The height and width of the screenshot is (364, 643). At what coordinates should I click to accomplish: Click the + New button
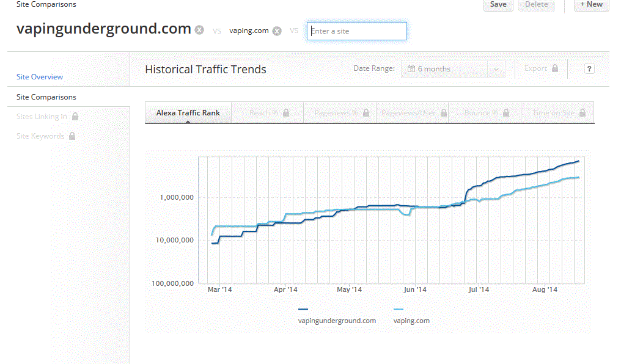coord(591,5)
